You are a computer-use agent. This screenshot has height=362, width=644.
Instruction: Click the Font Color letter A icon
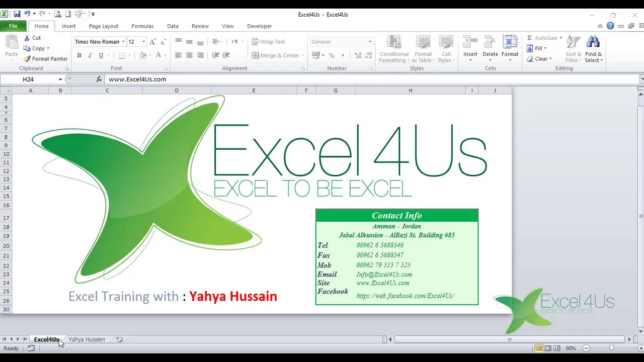158,55
